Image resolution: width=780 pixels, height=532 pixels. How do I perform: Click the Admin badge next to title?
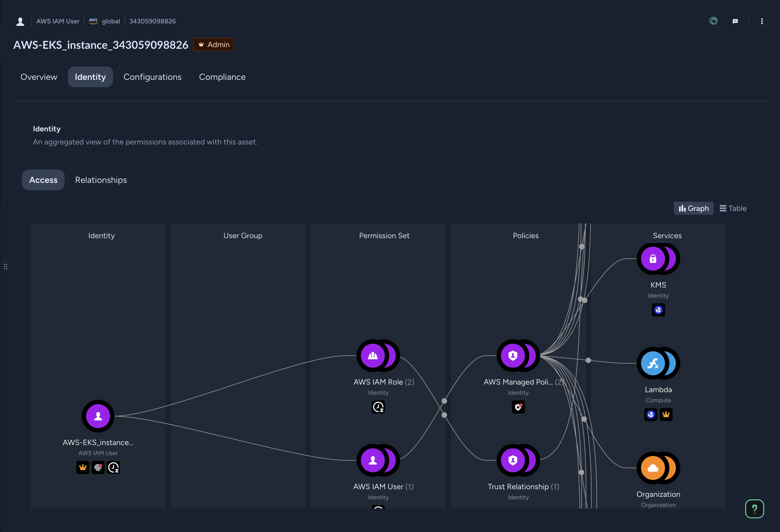coord(213,45)
